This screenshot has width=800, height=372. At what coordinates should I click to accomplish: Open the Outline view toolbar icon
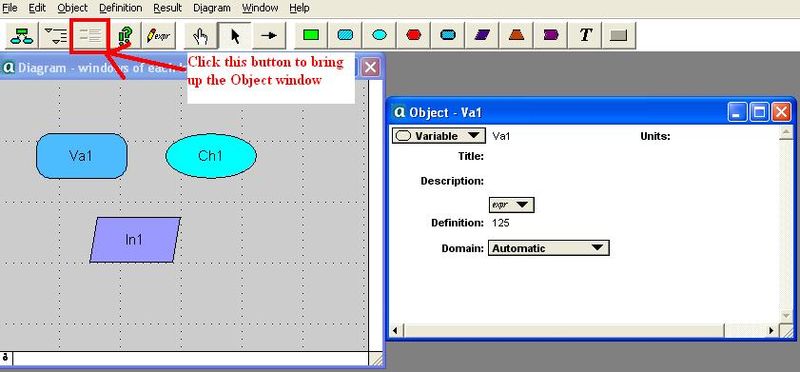click(55, 35)
